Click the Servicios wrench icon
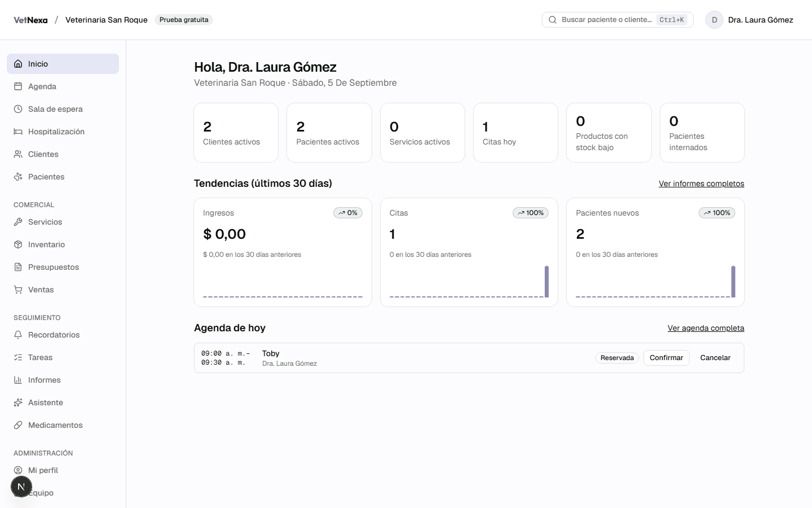Viewport: 812px width, 508px height. pyautogui.click(x=18, y=222)
